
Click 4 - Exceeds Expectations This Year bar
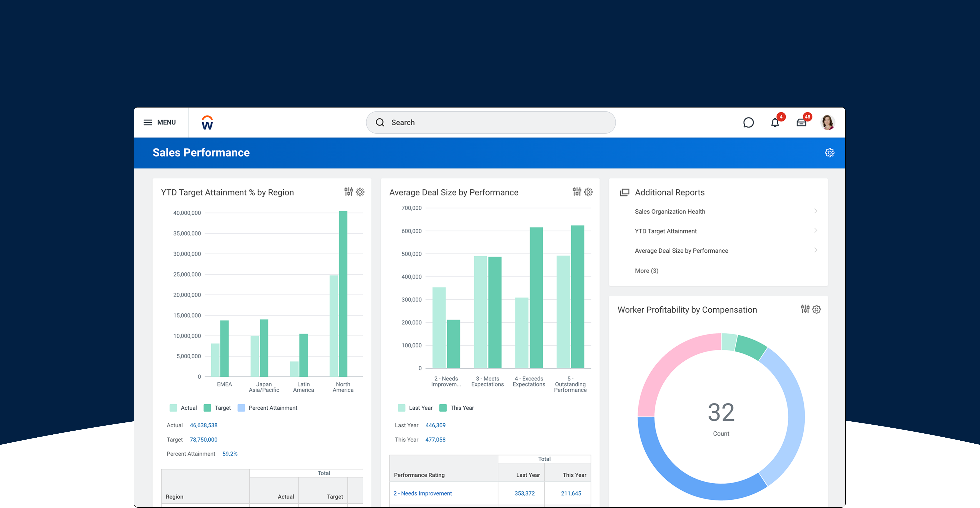pyautogui.click(x=536, y=298)
